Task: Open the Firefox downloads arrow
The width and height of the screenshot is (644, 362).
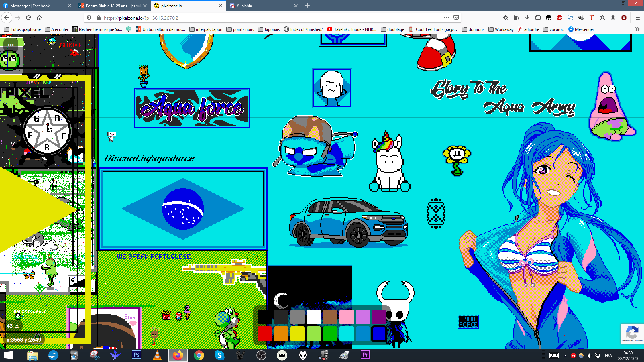Action: (527, 18)
